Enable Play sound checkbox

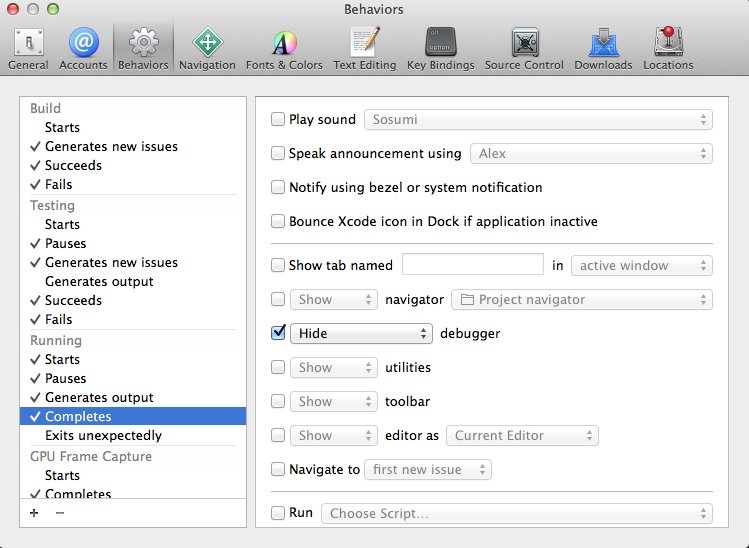[x=278, y=119]
